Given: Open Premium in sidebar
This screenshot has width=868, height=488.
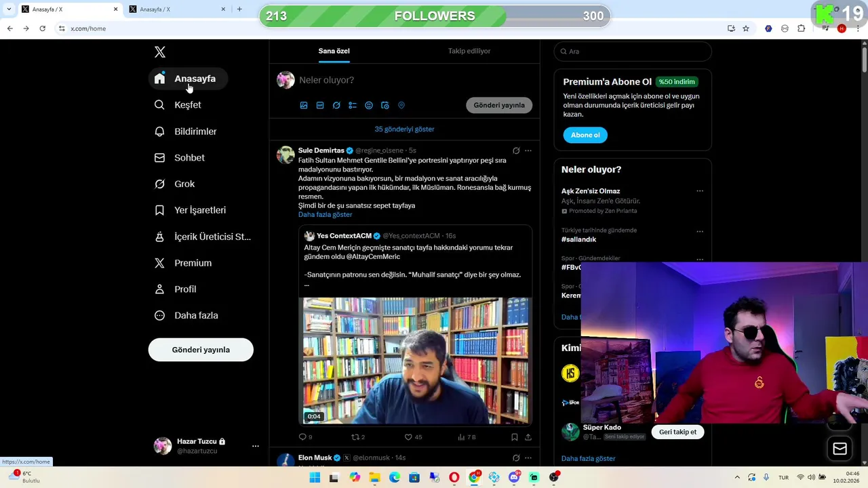Looking at the screenshot, I should click(x=184, y=263).
